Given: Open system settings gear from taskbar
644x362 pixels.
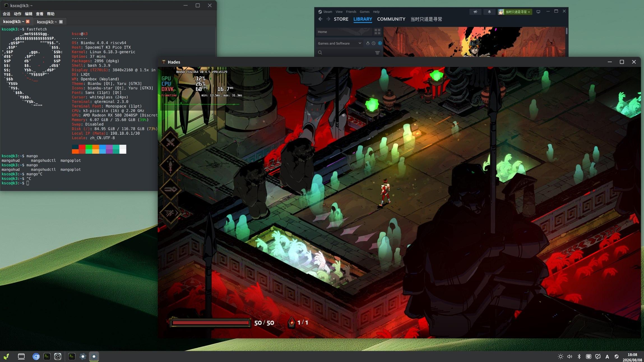Looking at the screenshot, I should [x=58, y=356].
